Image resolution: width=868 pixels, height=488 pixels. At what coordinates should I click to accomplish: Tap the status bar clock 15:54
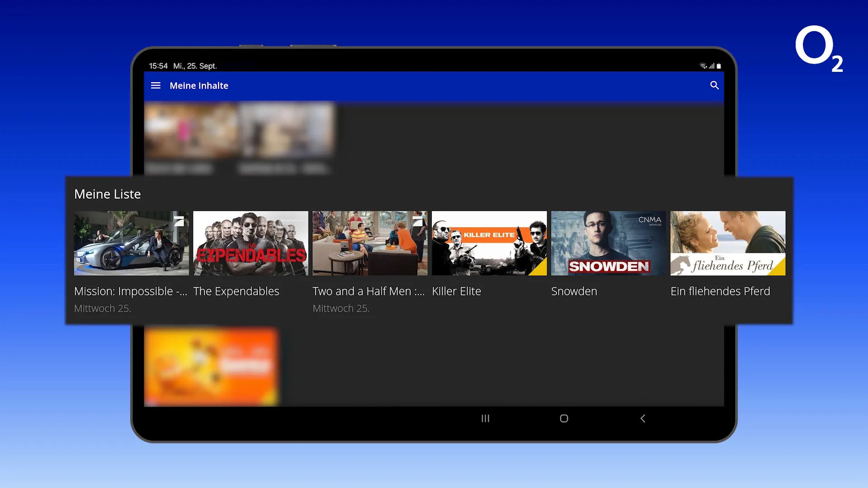click(x=158, y=66)
